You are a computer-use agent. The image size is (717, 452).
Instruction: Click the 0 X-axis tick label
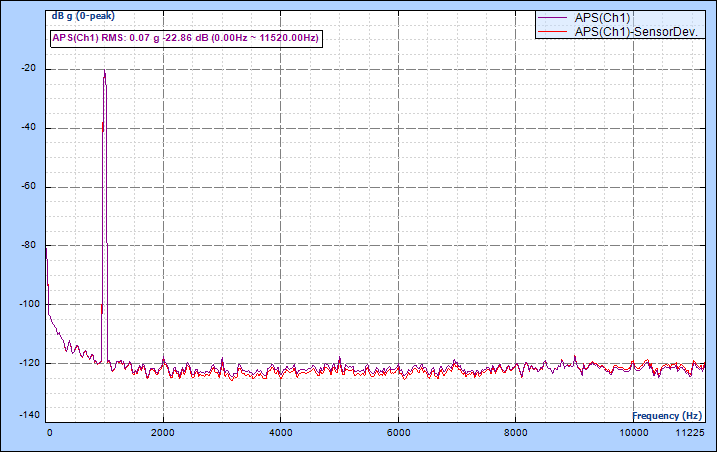pos(49,433)
